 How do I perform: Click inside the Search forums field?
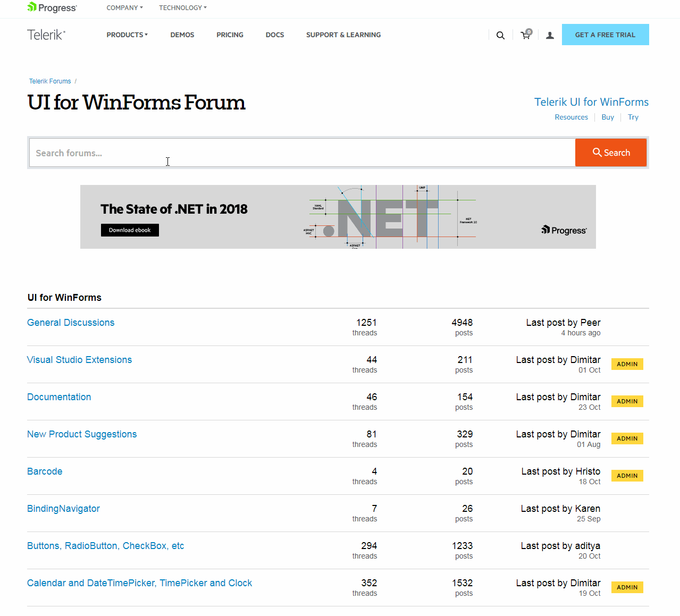[302, 153]
